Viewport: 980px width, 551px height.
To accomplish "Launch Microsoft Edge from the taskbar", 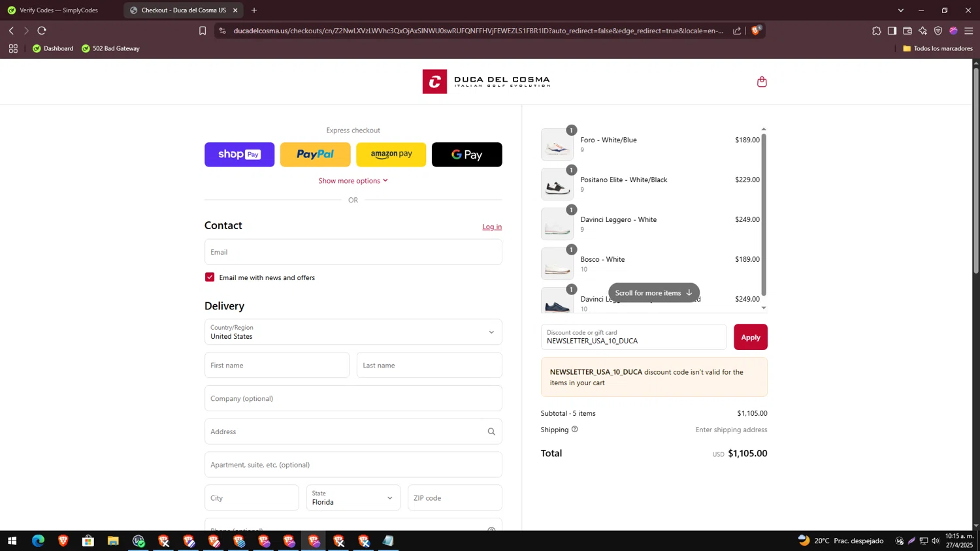I will 38,541.
